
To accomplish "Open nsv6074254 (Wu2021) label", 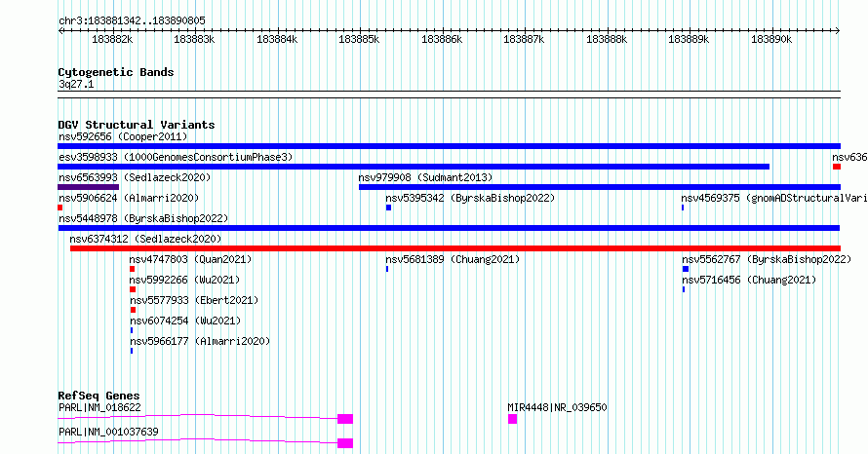I will (185, 321).
